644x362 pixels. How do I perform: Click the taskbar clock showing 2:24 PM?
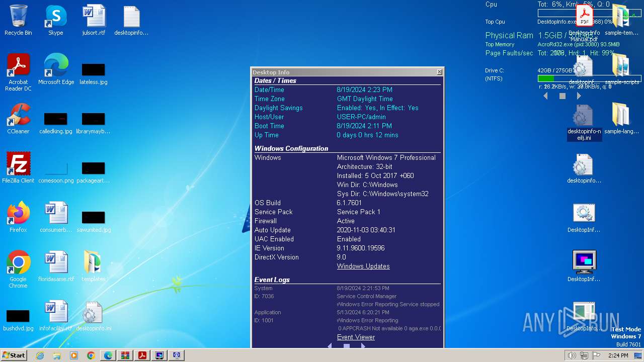pos(618,355)
